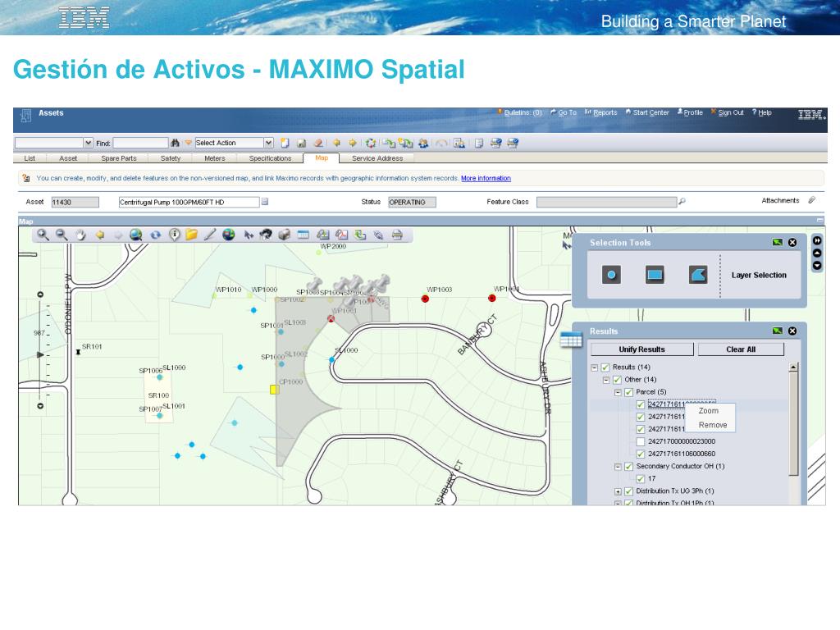Select the circle point selection tool
Image resolution: width=840 pixels, height=630 pixels.
[x=611, y=275]
